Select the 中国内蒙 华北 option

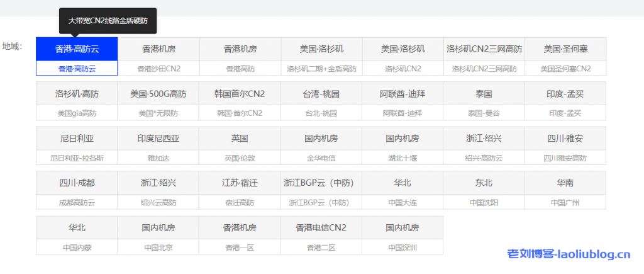point(77,235)
